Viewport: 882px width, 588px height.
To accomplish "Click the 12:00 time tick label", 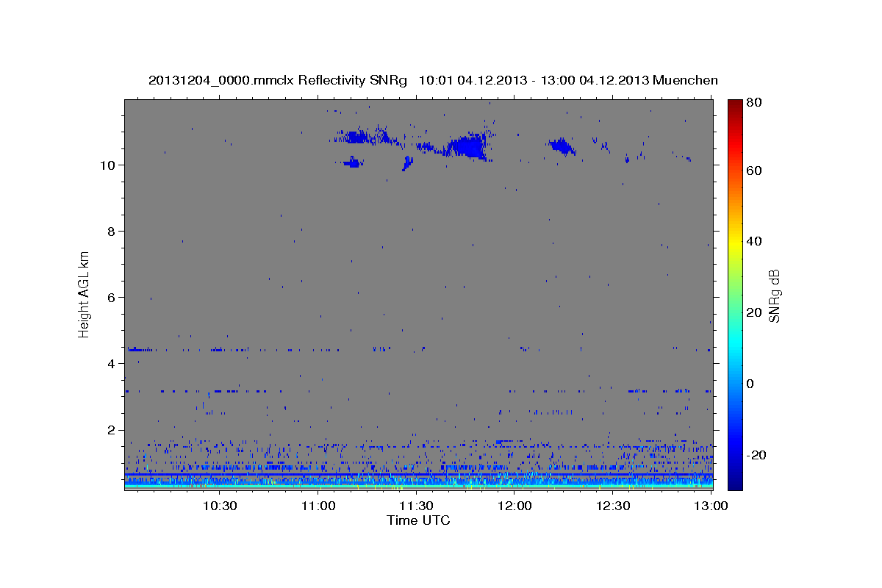I will tap(514, 506).
